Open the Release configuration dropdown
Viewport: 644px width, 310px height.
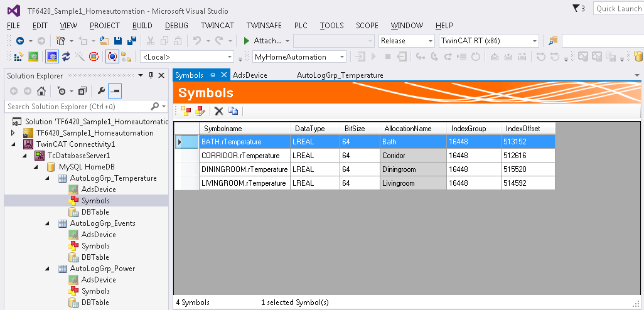click(431, 41)
